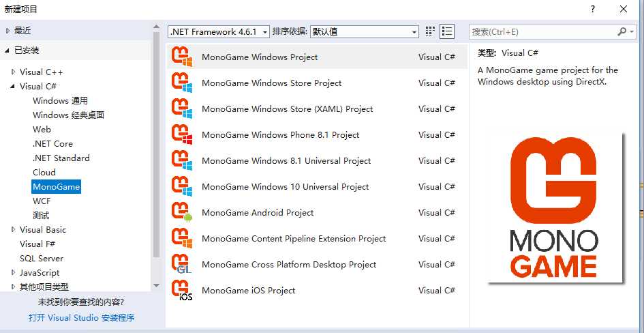This screenshot has height=333, width=644.
Task: Select MonoGame Windows Project template name
Action: pyautogui.click(x=260, y=57)
